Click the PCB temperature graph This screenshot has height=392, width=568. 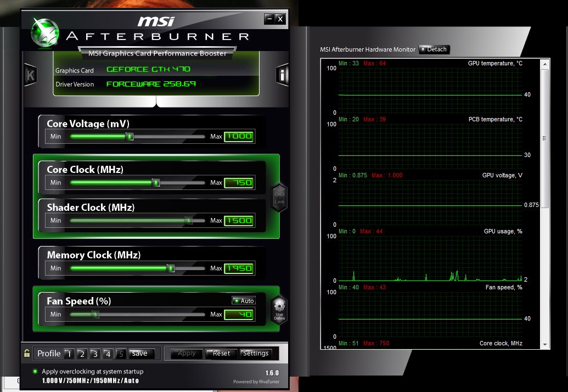click(x=430, y=147)
